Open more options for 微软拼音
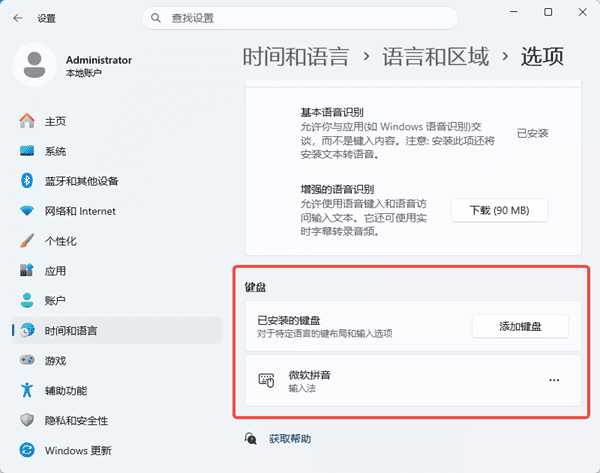The width and height of the screenshot is (600, 473). (x=554, y=380)
